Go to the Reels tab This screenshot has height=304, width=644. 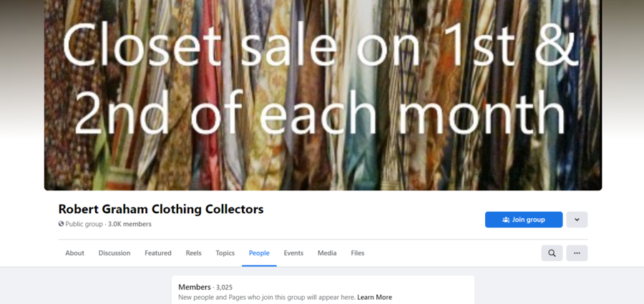tap(193, 253)
